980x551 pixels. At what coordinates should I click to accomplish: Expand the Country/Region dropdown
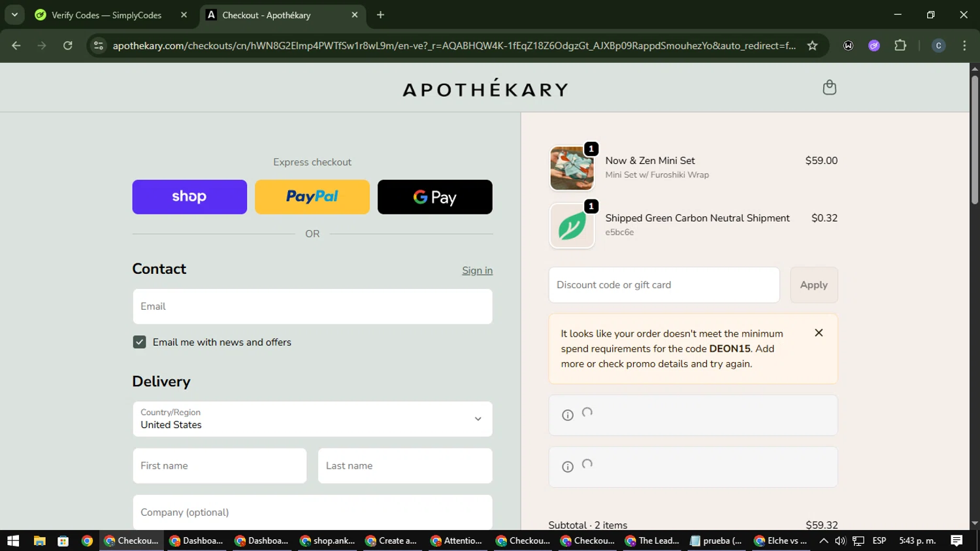pyautogui.click(x=312, y=419)
